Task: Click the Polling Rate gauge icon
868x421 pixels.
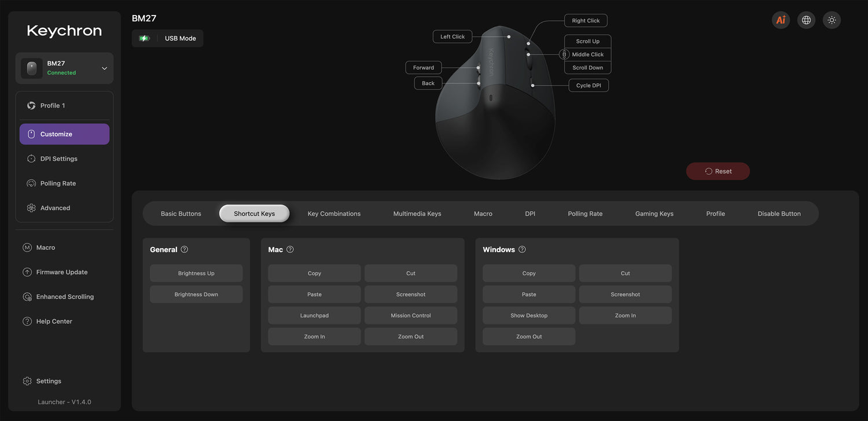Action: pyautogui.click(x=31, y=183)
